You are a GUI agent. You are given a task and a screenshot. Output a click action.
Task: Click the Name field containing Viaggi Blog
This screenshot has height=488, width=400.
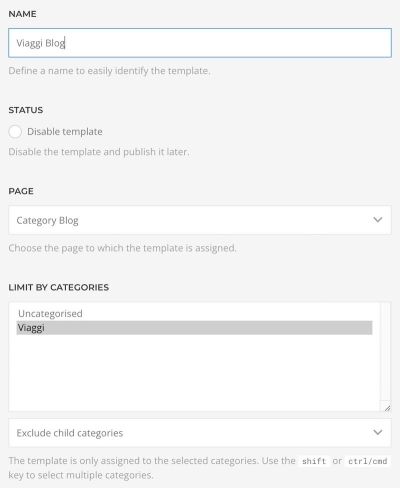(x=200, y=43)
